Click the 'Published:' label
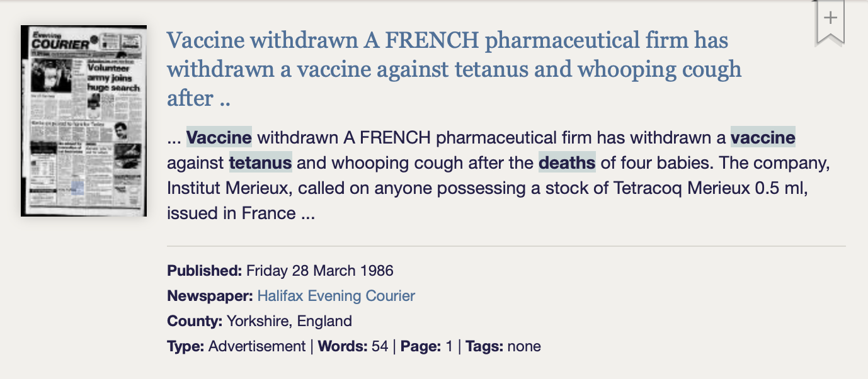The height and width of the screenshot is (379, 868). coord(205,271)
